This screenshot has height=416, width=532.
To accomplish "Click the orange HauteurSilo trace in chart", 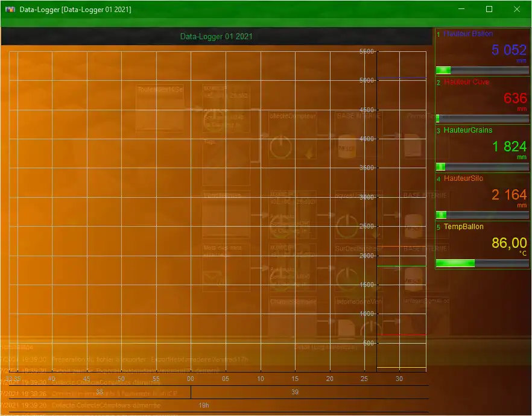I will pyautogui.click(x=402, y=247).
